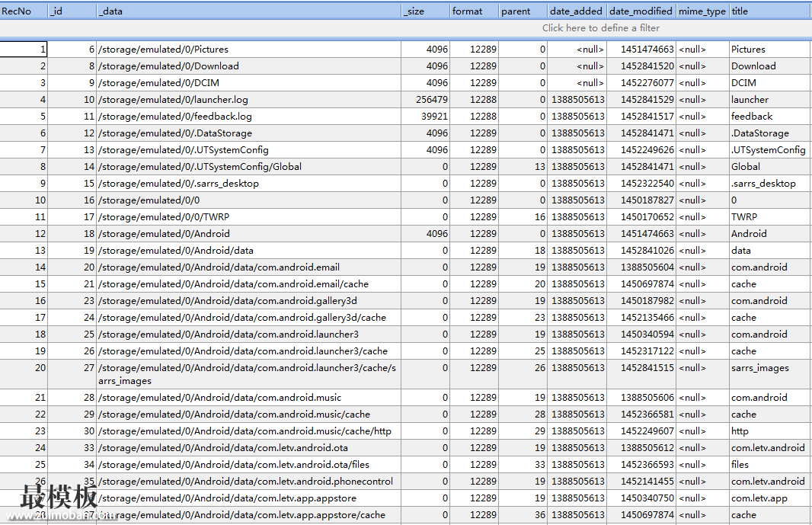Image resolution: width=812 pixels, height=525 pixels.
Task: Select the _id cell 27
Action: [72, 374]
